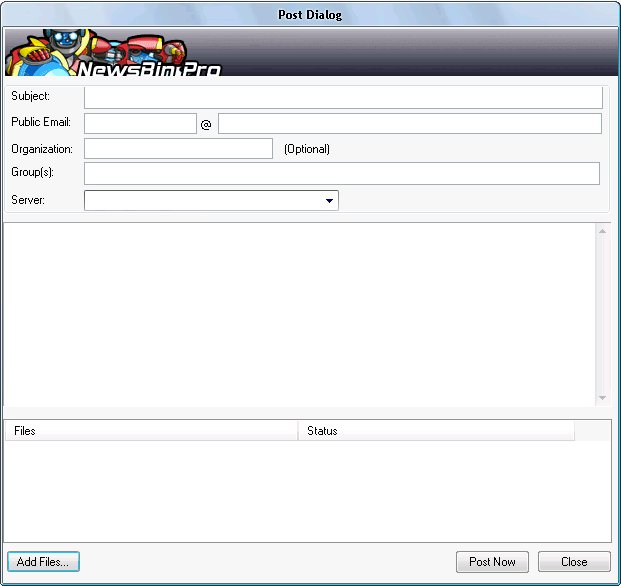The image size is (621, 586).
Task: Click inside the message body text area
Action: pos(299,314)
